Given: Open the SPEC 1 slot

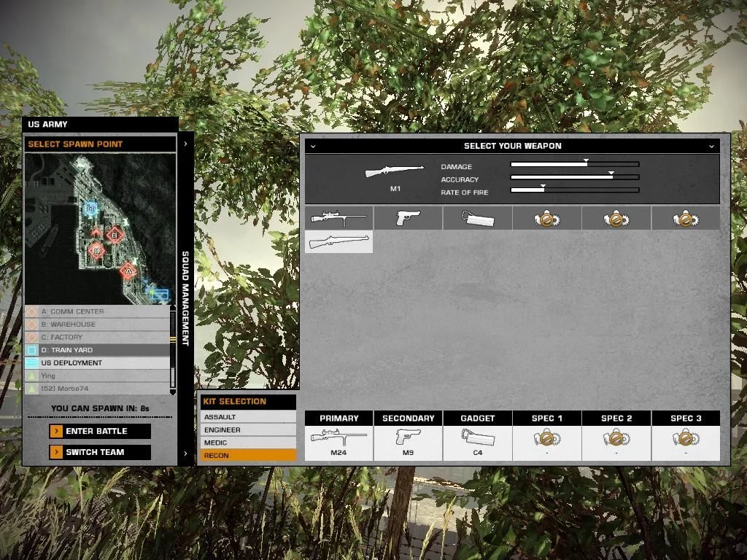Looking at the screenshot, I should point(547,436).
